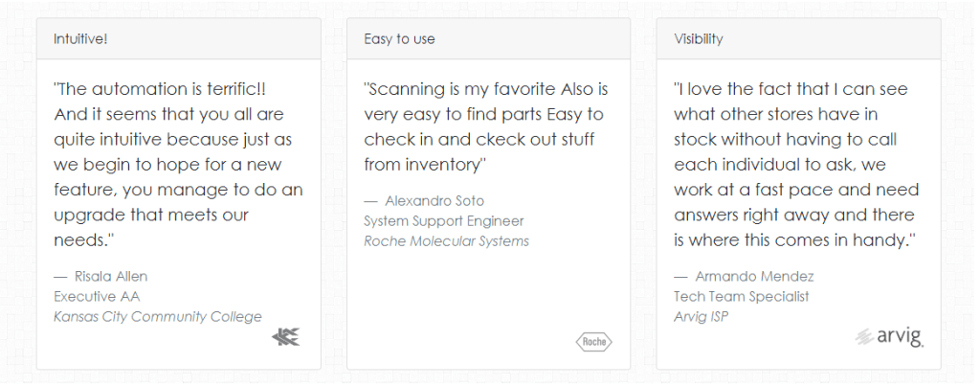This screenshot has width=980, height=386.
Task: Click the Roche hexagon logo
Action: [x=593, y=341]
